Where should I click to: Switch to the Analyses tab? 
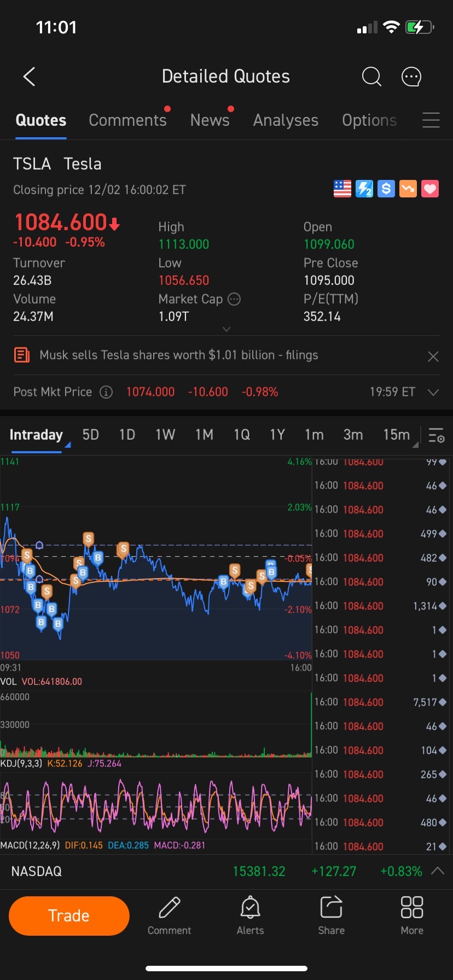(286, 120)
